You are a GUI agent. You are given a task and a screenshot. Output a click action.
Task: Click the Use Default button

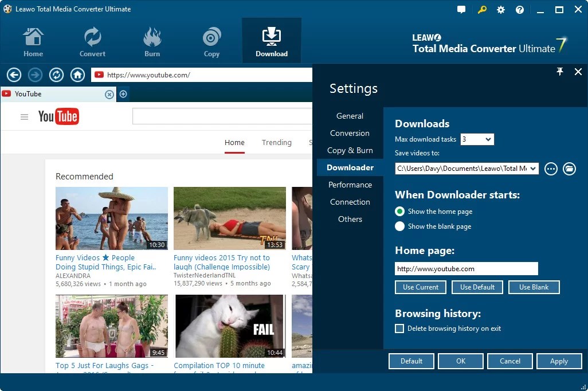(477, 287)
